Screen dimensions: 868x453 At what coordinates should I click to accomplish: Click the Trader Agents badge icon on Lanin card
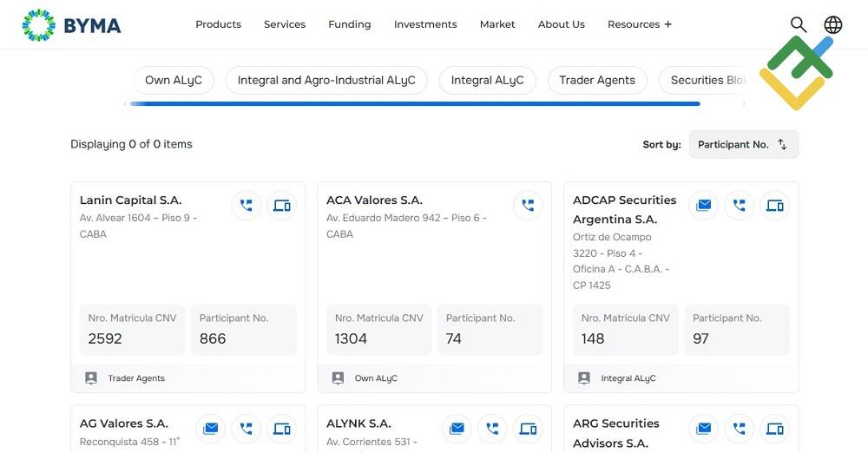91,378
